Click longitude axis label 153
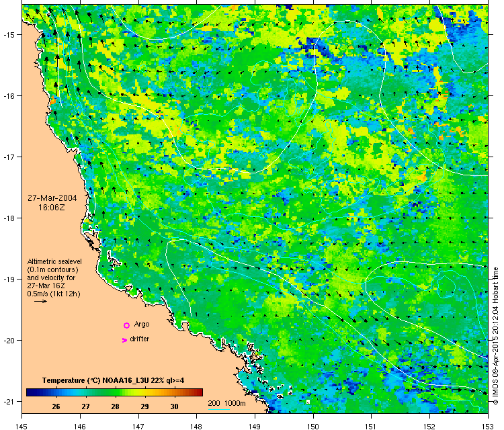 pos(488,426)
